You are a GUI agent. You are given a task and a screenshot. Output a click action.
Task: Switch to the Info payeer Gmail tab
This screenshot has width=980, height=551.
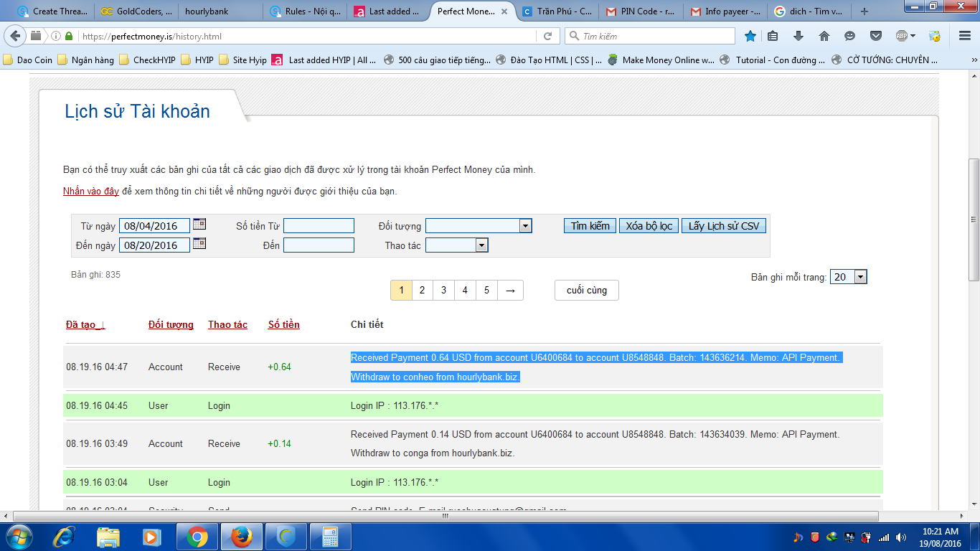click(726, 11)
